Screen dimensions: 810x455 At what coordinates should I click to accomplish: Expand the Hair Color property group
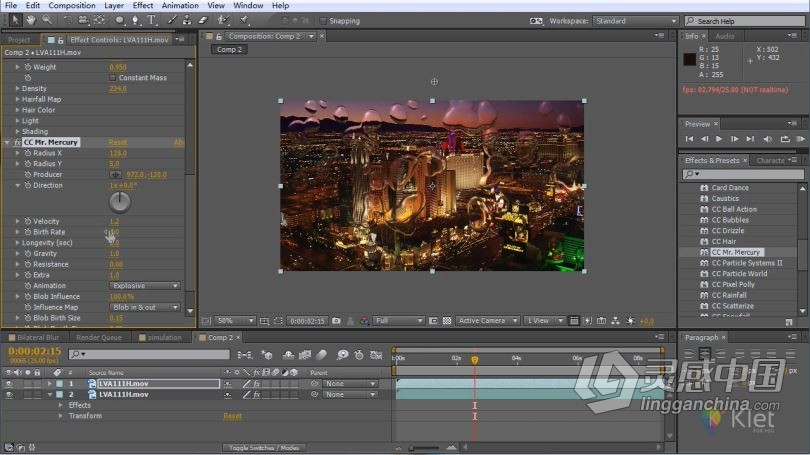18,110
